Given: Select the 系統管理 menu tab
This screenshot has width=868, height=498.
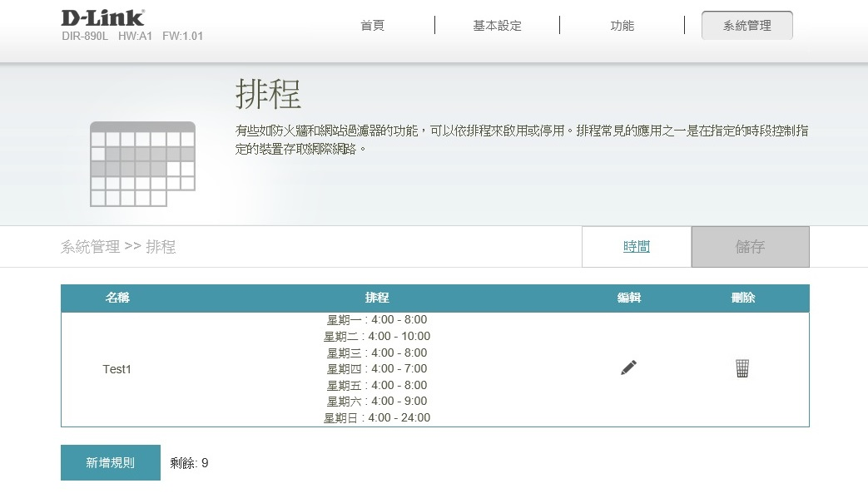Looking at the screenshot, I should click(746, 26).
